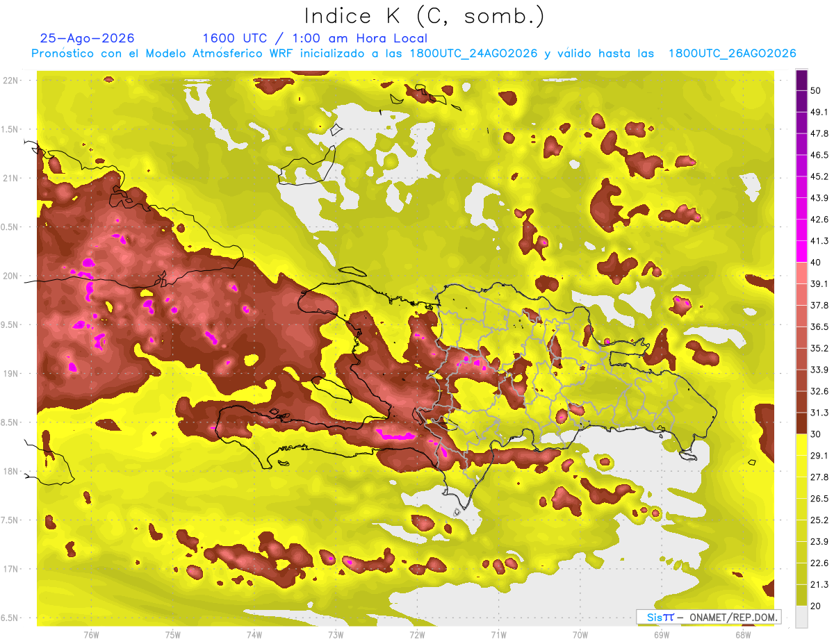
Task: Click the "49.1" color scale value
Action: click(x=819, y=112)
